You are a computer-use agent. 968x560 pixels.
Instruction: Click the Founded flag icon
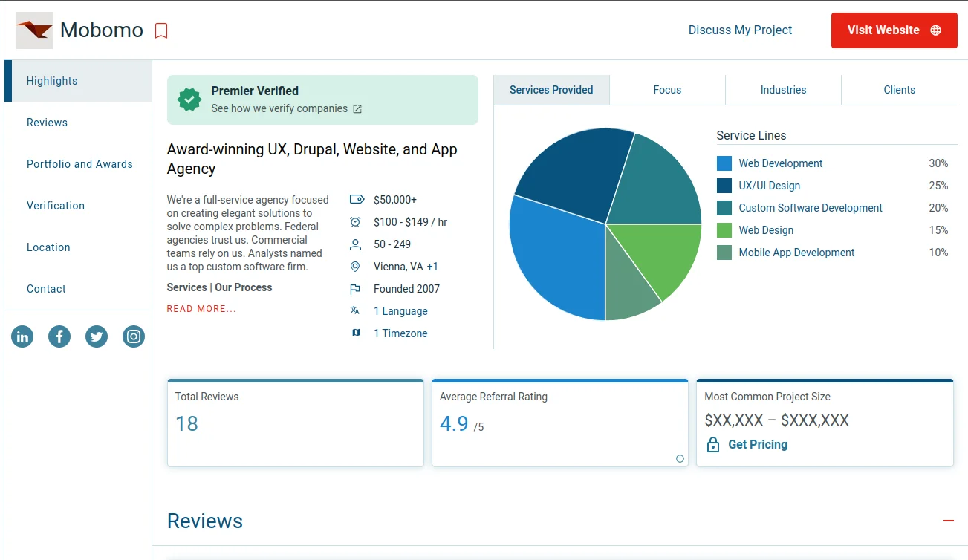[355, 289]
